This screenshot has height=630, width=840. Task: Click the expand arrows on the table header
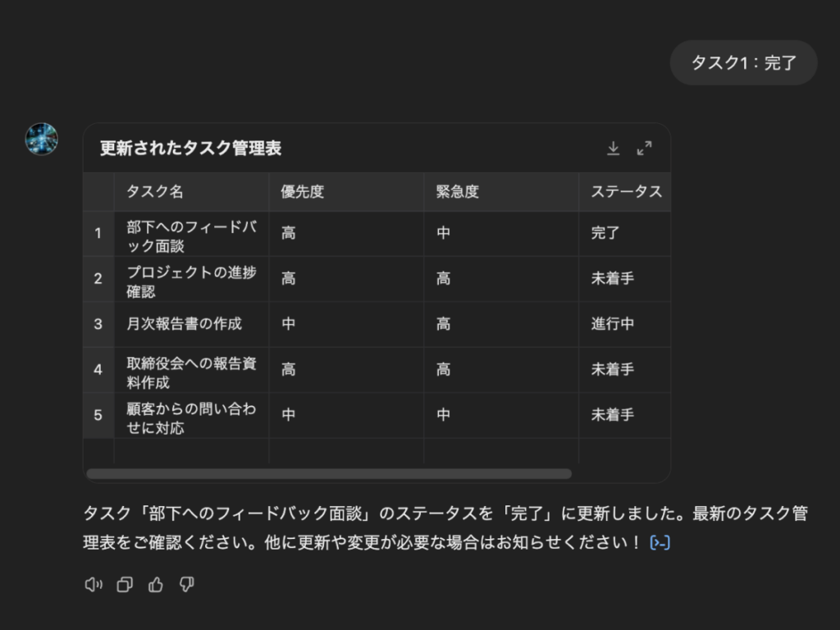[x=645, y=148]
